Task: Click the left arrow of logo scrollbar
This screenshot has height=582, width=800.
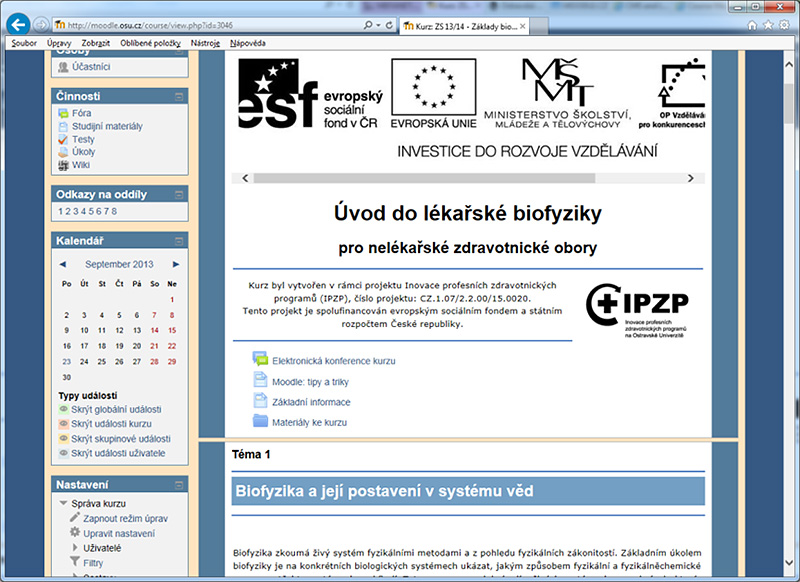Action: point(245,178)
